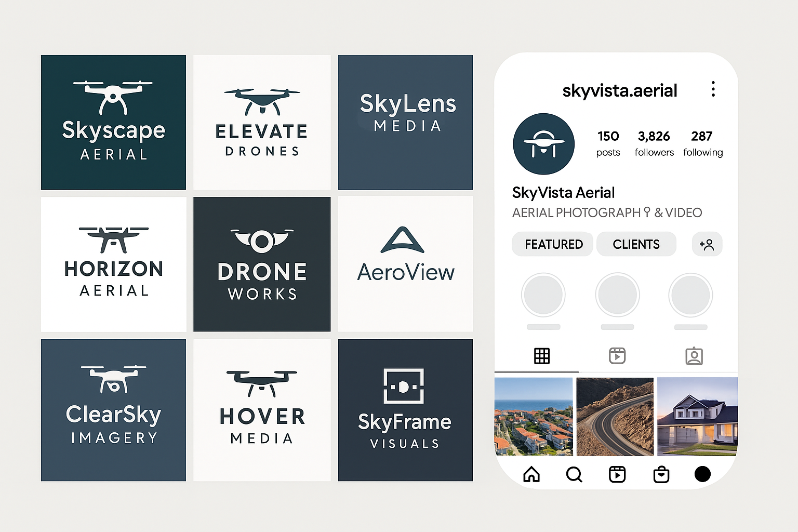This screenshot has height=532, width=798.
Task: Tap the black profile circle icon
Action: pyautogui.click(x=702, y=474)
